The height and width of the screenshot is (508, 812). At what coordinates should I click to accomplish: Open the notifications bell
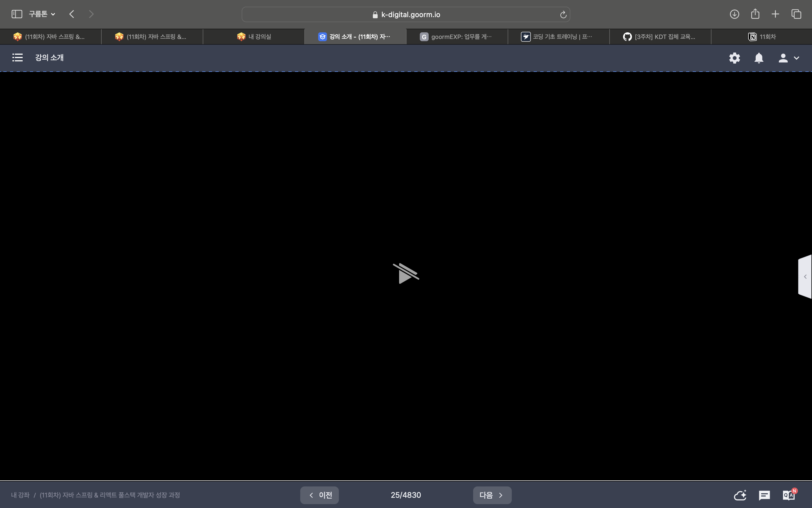point(759,58)
